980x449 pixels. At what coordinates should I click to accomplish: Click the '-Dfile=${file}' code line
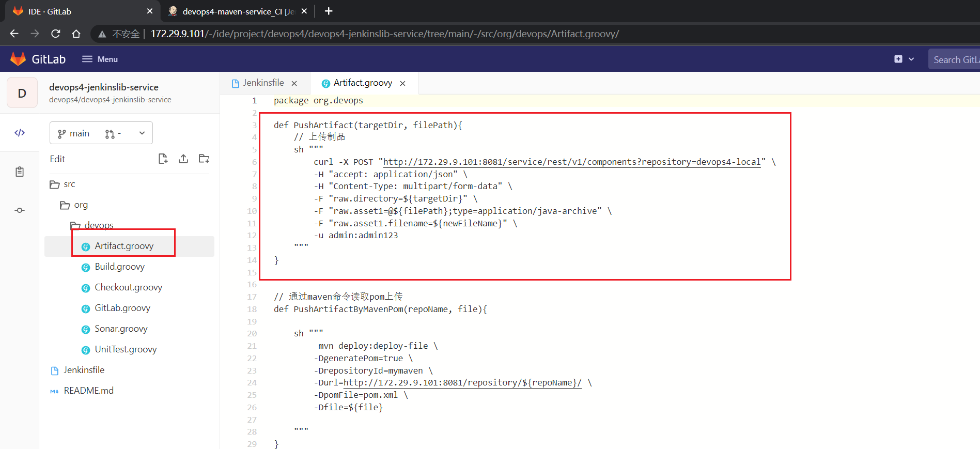348,408
